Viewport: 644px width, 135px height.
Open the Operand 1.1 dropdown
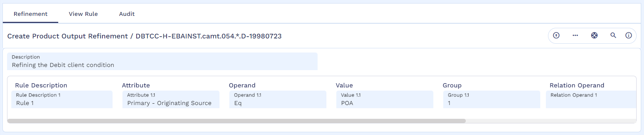278,99
